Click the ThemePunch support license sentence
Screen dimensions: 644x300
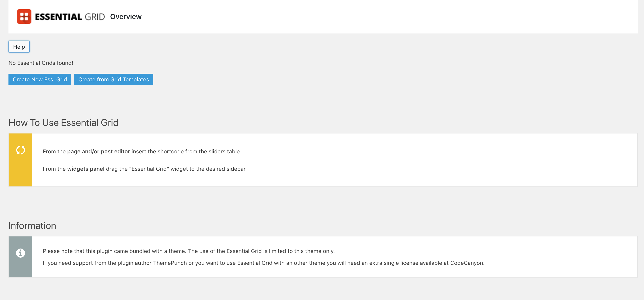click(x=264, y=263)
